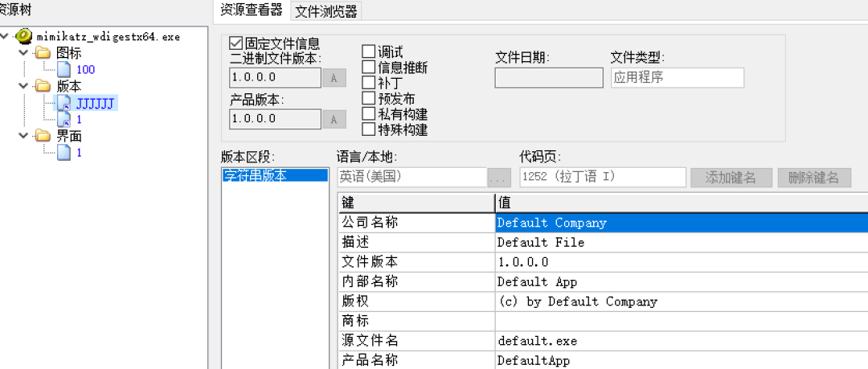868x369 pixels.
Task: Click the JJJJJJ resource file icon
Action: tap(64, 103)
